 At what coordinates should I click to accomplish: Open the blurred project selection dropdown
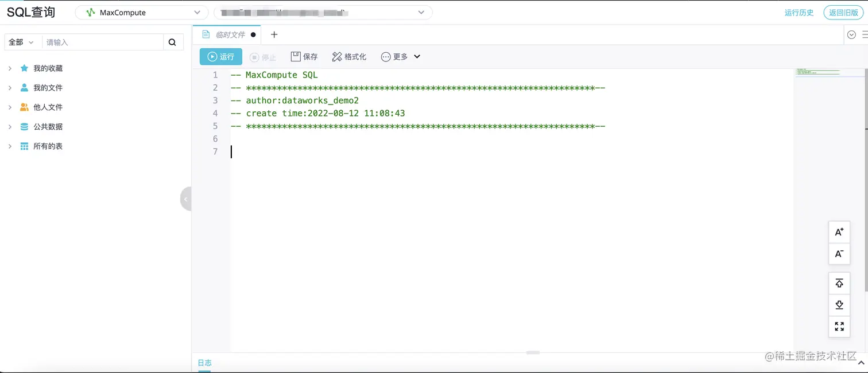pos(323,13)
